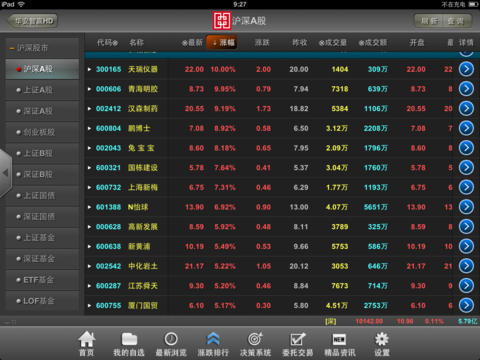
Task: Tap the 名称 column header
Action: pos(136,43)
